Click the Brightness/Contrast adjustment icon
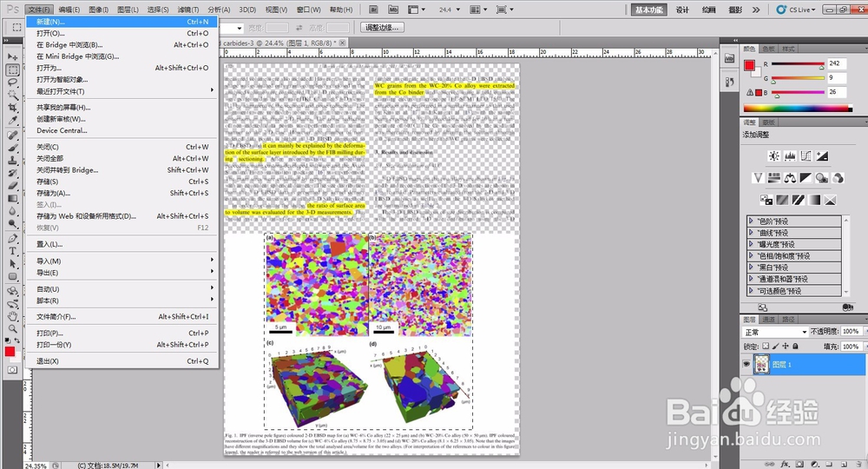868x469 pixels. coord(774,156)
